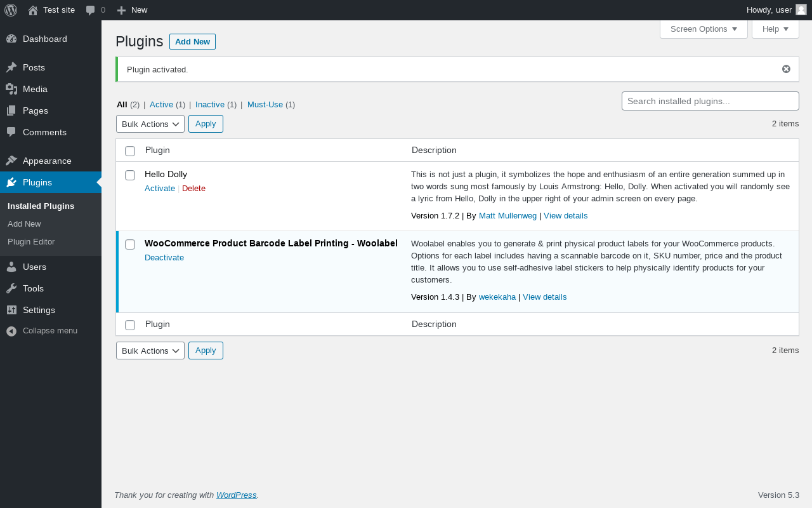Click the Posts pushpin icon

click(11, 67)
